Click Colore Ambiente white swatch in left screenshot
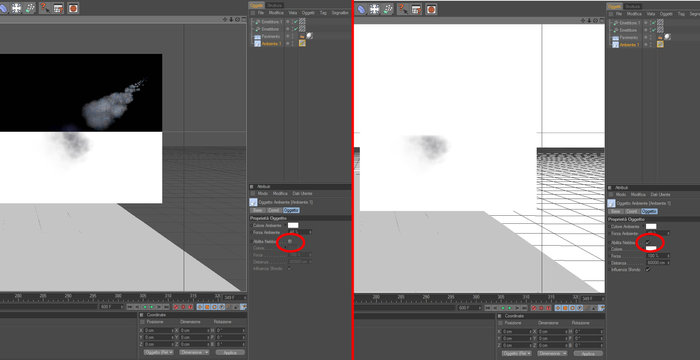700x360 pixels. tap(293, 226)
